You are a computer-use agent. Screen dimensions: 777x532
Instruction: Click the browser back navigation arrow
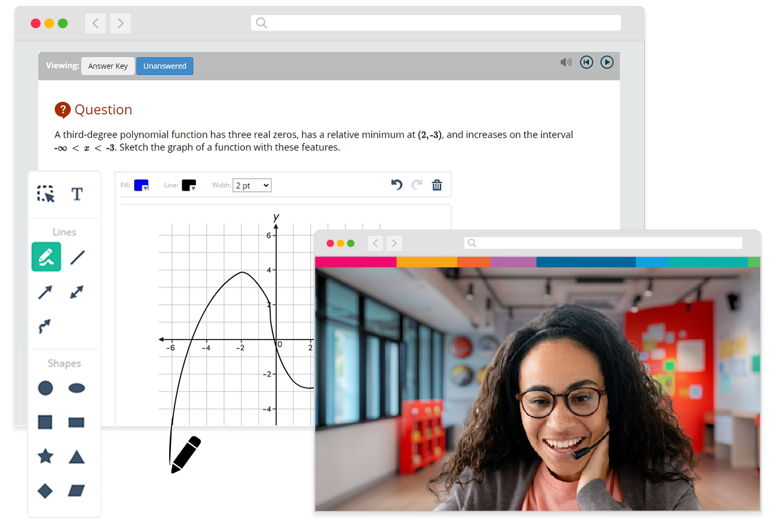[95, 23]
